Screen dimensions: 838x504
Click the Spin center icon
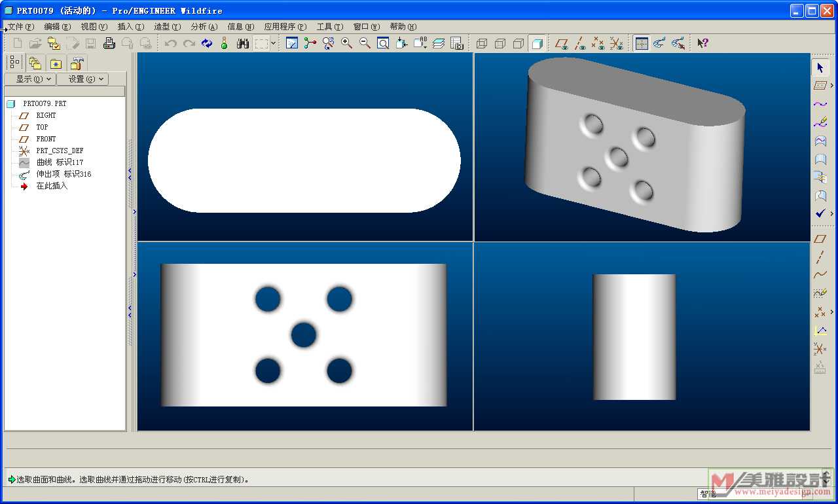[310, 43]
